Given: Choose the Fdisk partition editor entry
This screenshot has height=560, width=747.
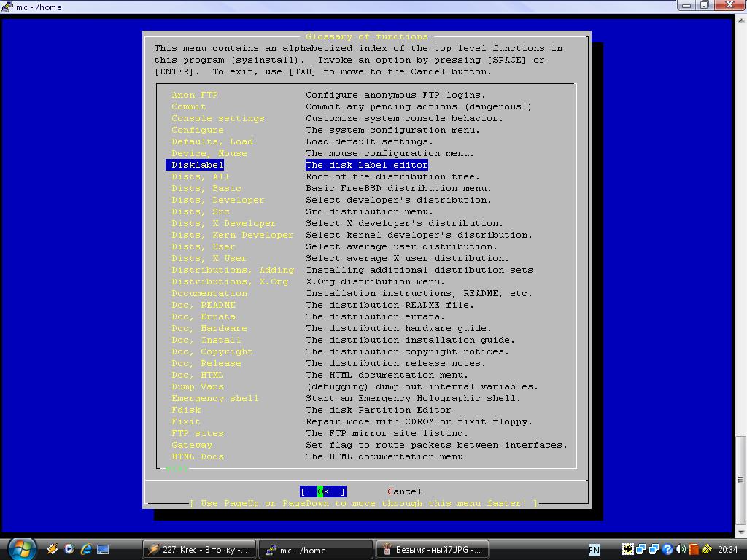Looking at the screenshot, I should 186,410.
